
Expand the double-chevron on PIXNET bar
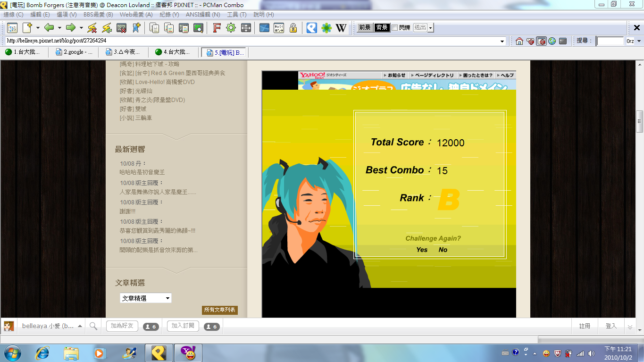coord(629,327)
